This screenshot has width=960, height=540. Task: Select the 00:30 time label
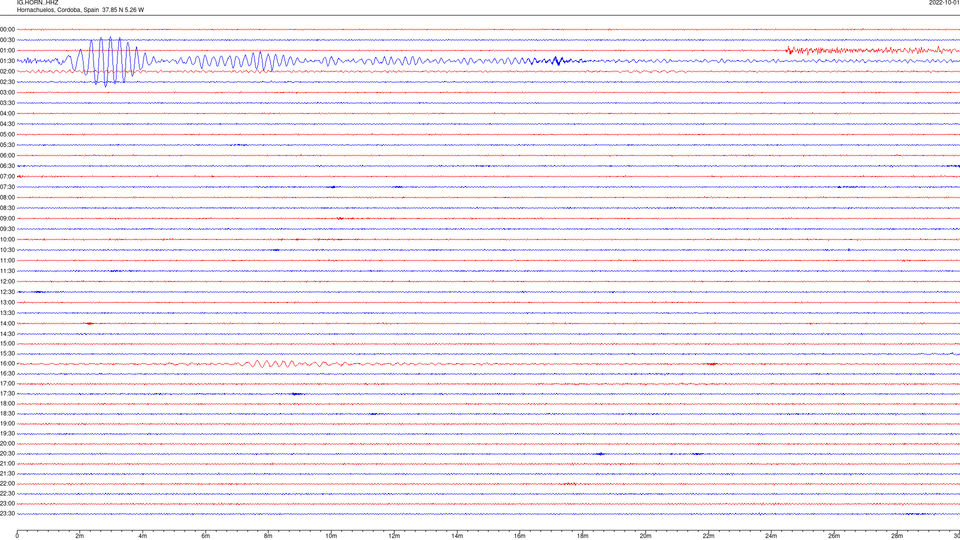point(7,40)
